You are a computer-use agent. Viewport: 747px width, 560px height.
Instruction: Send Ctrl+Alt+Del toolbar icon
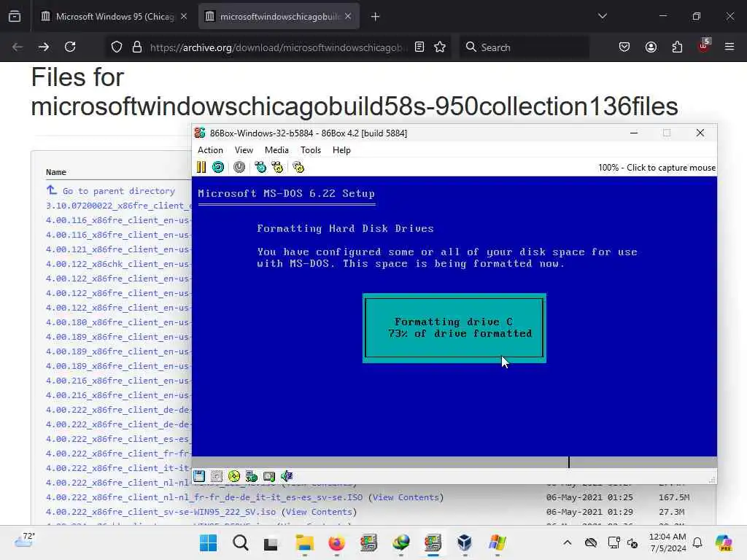coord(260,167)
